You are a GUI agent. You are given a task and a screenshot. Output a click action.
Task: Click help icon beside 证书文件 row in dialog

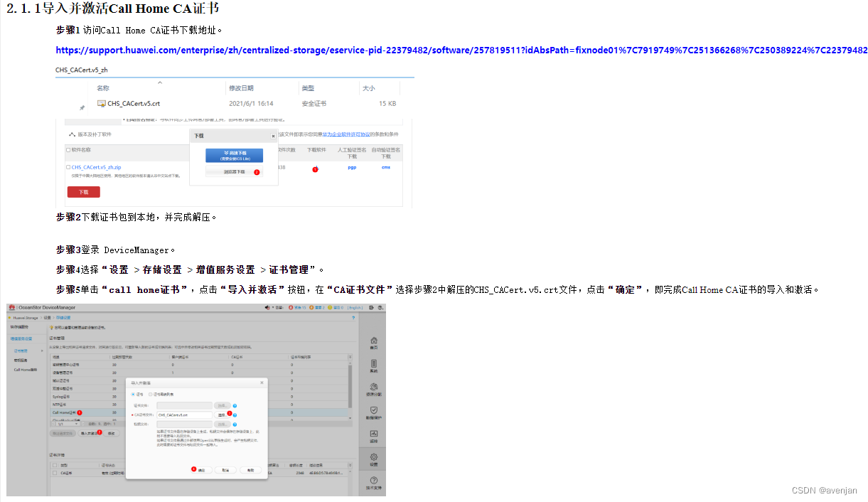(235, 405)
